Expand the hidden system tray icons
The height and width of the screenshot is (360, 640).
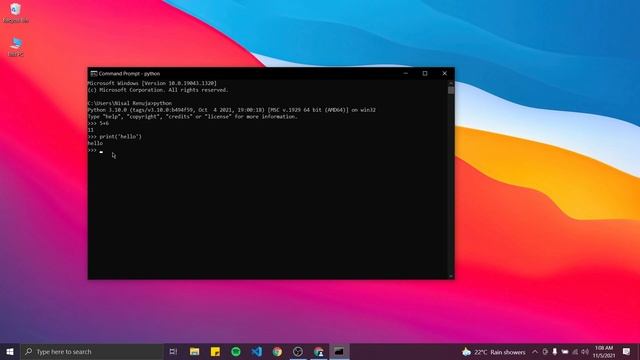(x=535, y=352)
